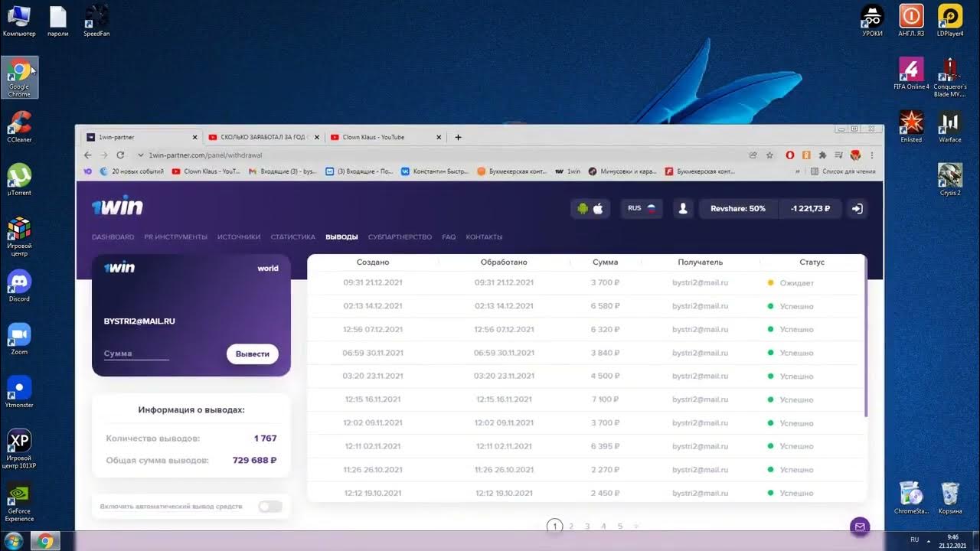
Task: Open Chrome extensions puzzle icon
Action: (822, 155)
